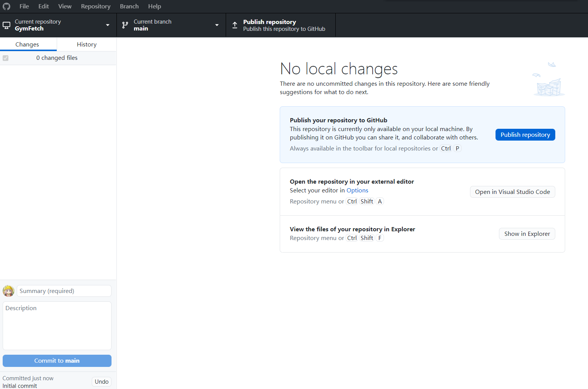Screen dimensions: 588x389
Task: Click 'Open the repository in your external editor' heading
Action: pos(352,182)
